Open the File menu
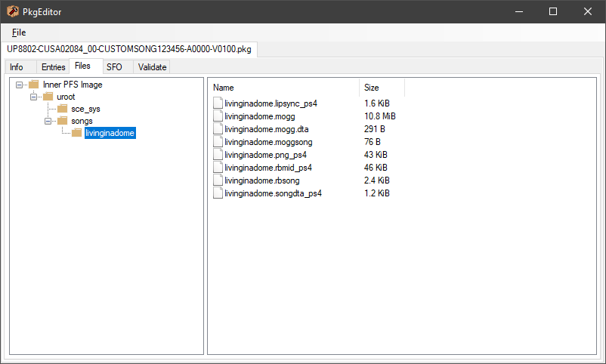Viewport: 606px width, 364px height. click(x=19, y=32)
